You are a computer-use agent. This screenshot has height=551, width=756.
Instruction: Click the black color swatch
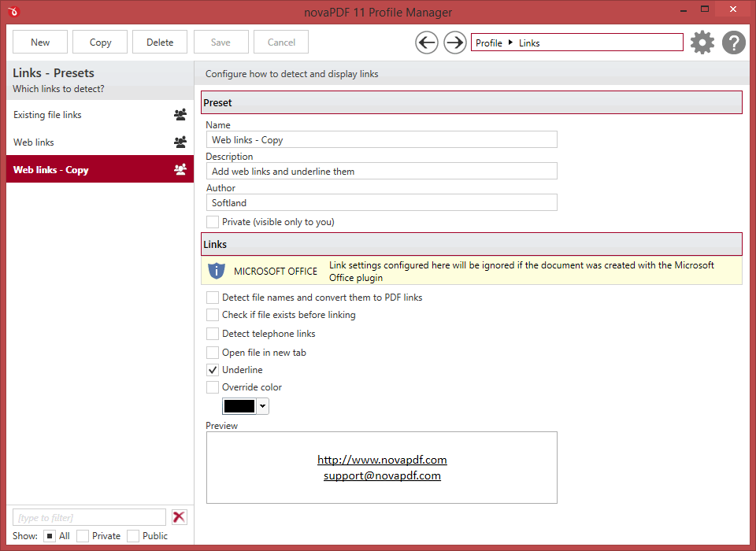point(239,406)
